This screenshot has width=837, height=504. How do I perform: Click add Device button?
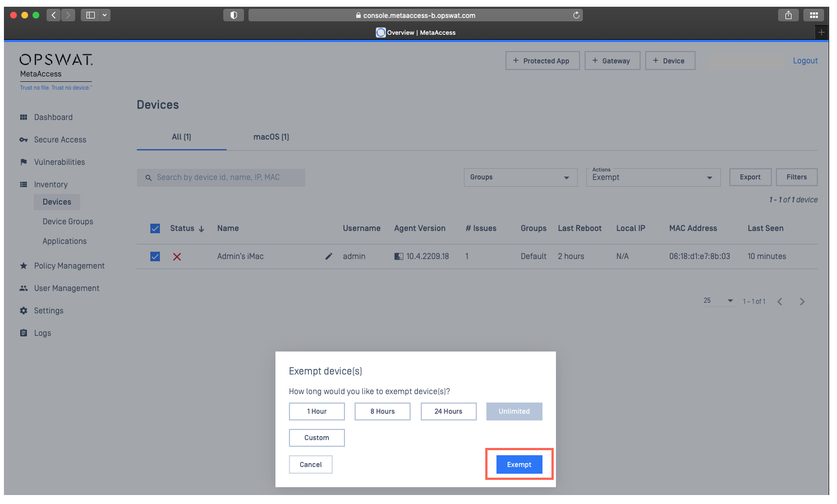pos(670,61)
